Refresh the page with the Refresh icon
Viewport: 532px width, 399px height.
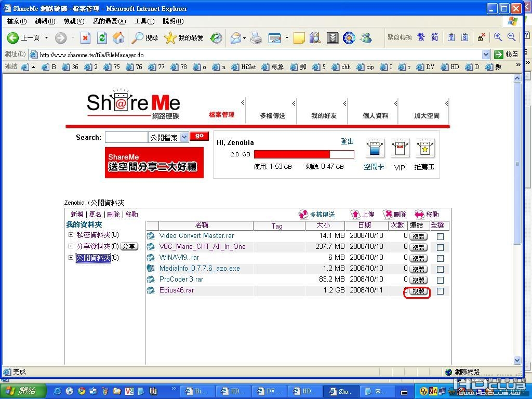point(102,37)
